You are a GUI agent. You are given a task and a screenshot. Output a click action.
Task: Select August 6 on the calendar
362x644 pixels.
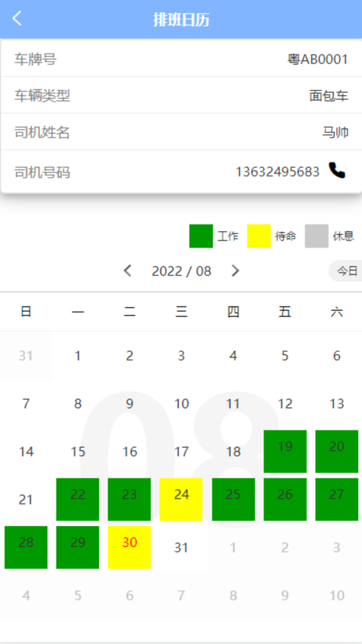click(x=336, y=355)
